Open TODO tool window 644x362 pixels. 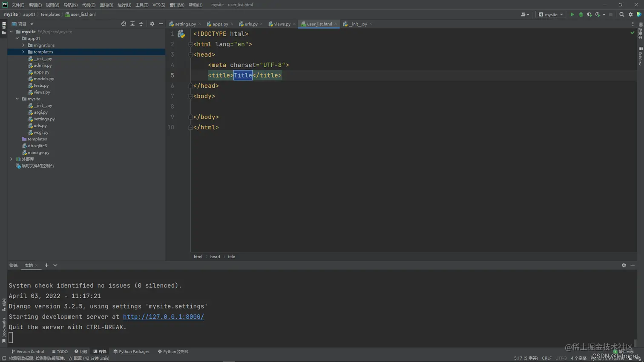click(x=60, y=351)
